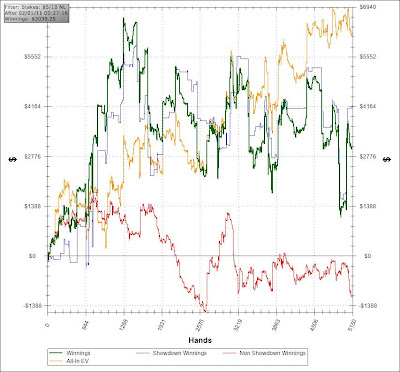The image size is (400, 372).
Task: Click the green Winnings legend line swatch
Action: [56, 353]
